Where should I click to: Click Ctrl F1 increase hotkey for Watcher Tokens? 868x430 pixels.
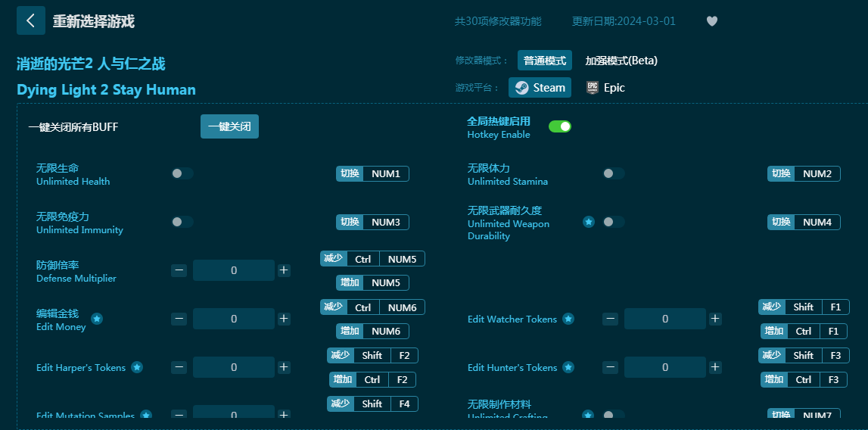click(x=804, y=331)
